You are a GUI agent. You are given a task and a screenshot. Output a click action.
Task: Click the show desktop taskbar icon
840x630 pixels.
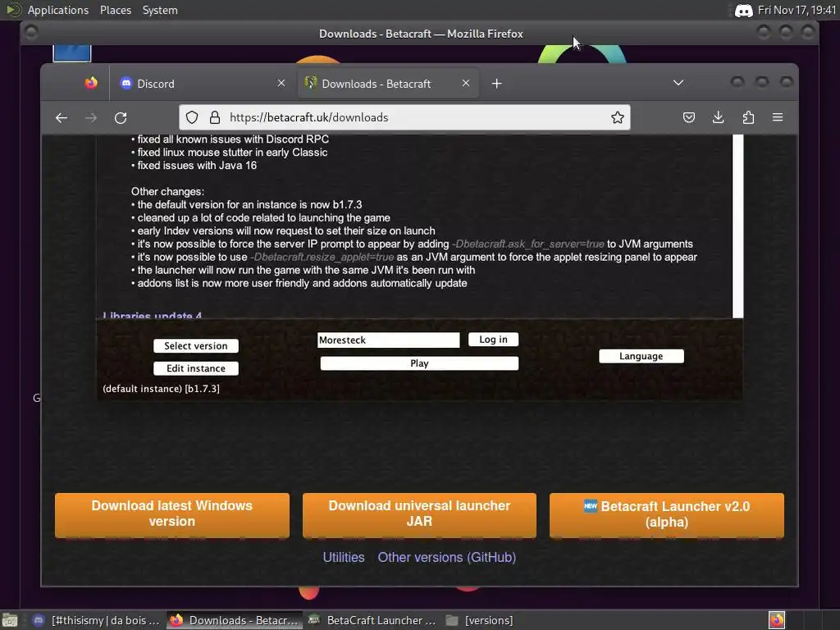point(10,620)
